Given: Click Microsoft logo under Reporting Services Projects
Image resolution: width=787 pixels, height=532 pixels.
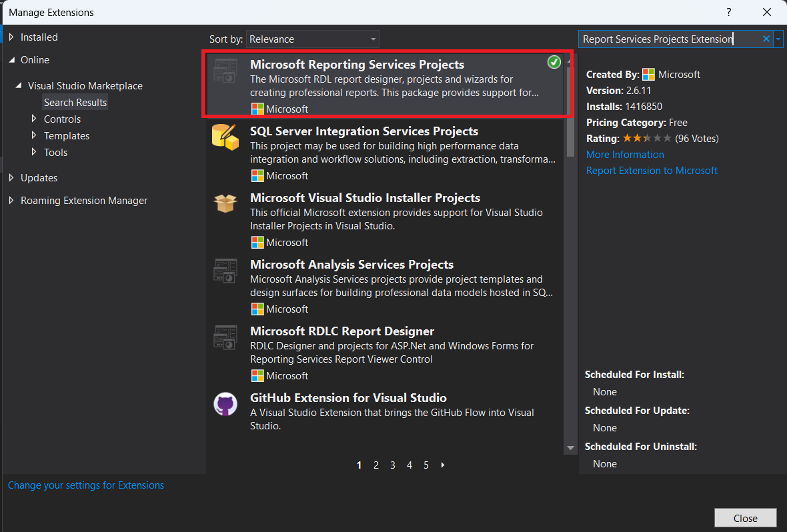Looking at the screenshot, I should tap(257, 109).
